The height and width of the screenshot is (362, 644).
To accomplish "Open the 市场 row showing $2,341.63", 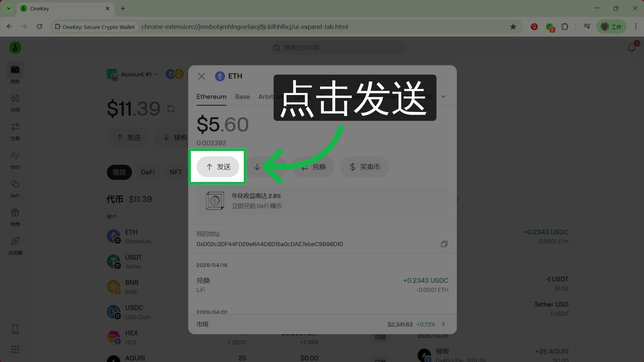I will point(322,324).
